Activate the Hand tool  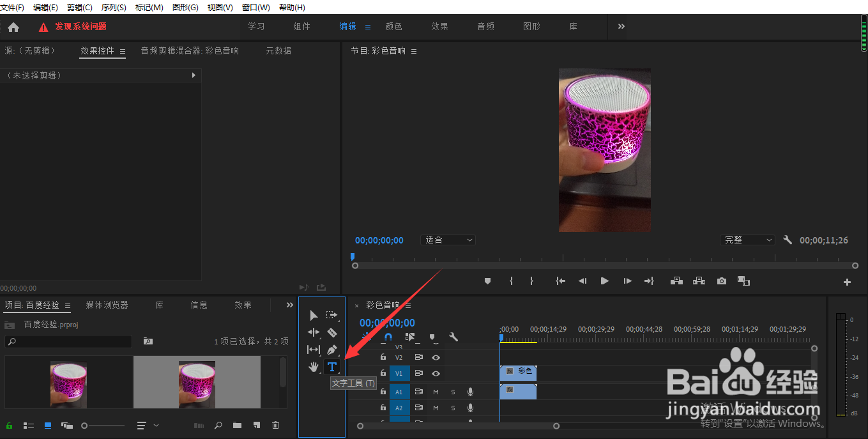[314, 366]
